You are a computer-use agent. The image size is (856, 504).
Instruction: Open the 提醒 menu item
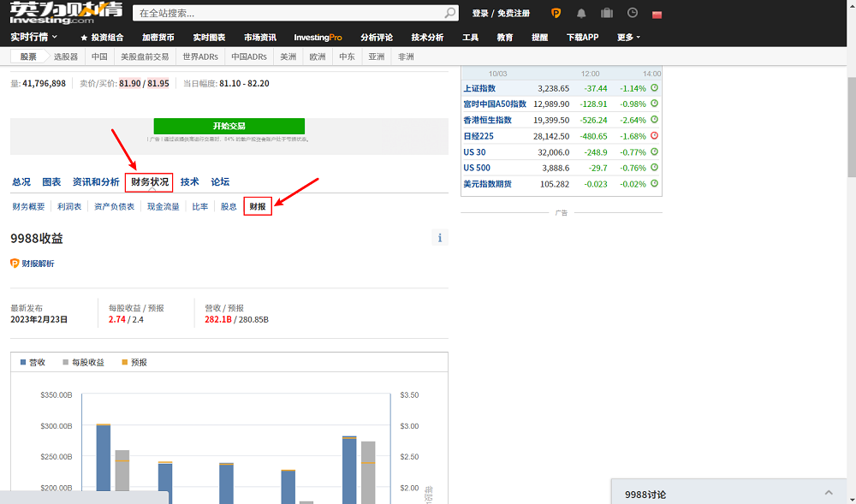pos(540,37)
